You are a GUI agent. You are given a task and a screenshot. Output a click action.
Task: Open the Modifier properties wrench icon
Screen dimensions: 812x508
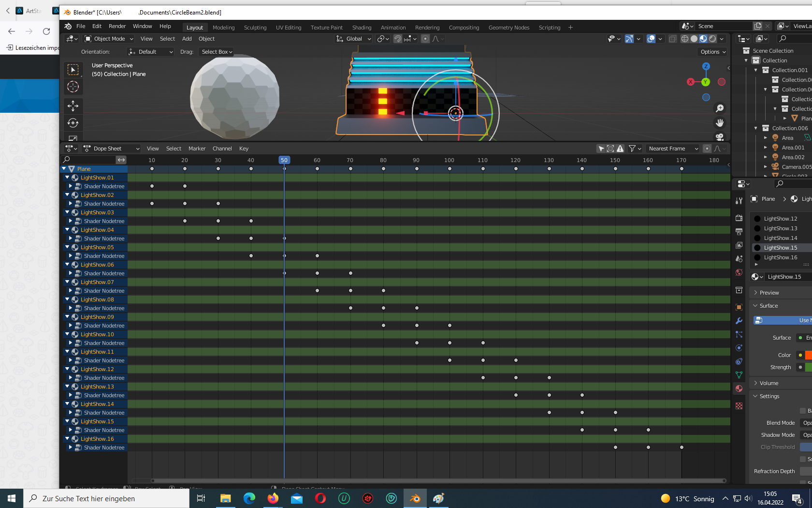(x=739, y=321)
